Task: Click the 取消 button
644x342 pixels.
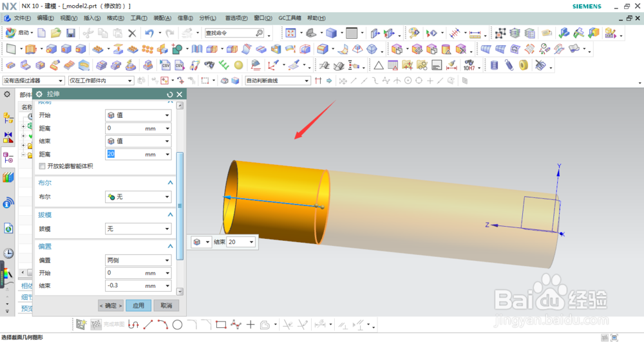Action: [x=166, y=305]
